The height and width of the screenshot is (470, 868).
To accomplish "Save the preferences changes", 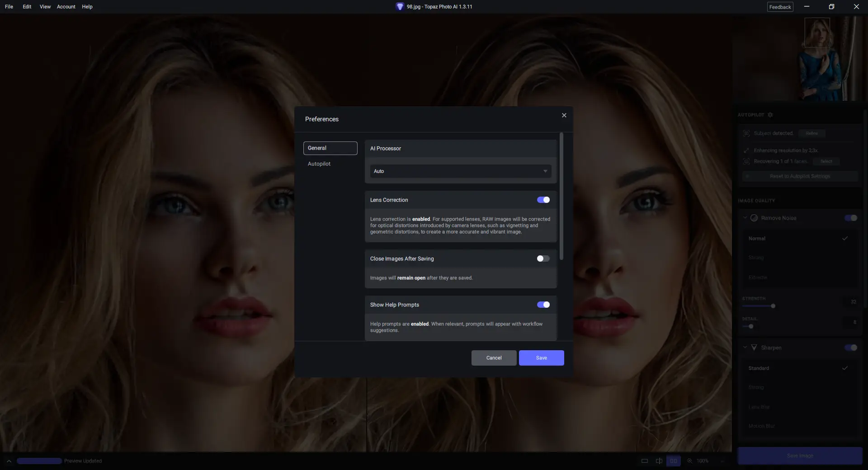I will 541,358.
